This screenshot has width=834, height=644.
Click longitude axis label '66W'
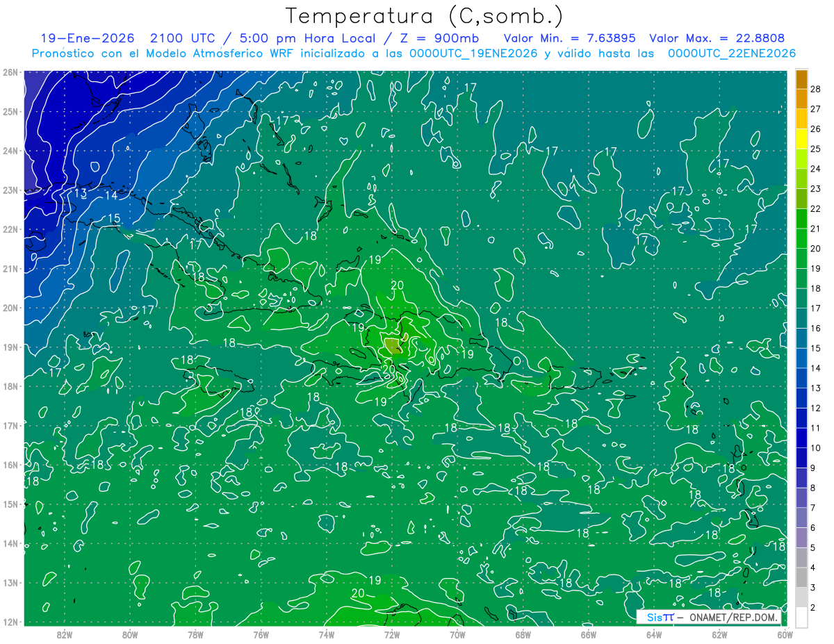pyautogui.click(x=589, y=634)
